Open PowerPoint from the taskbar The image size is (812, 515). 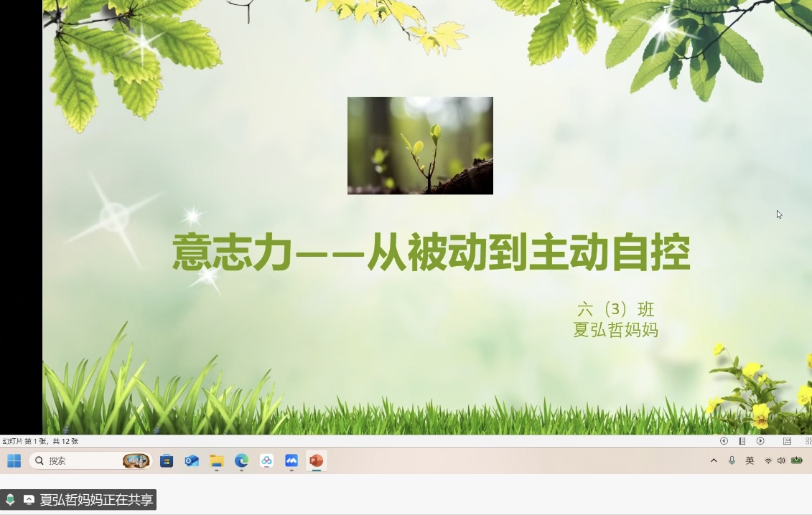pyautogui.click(x=316, y=461)
